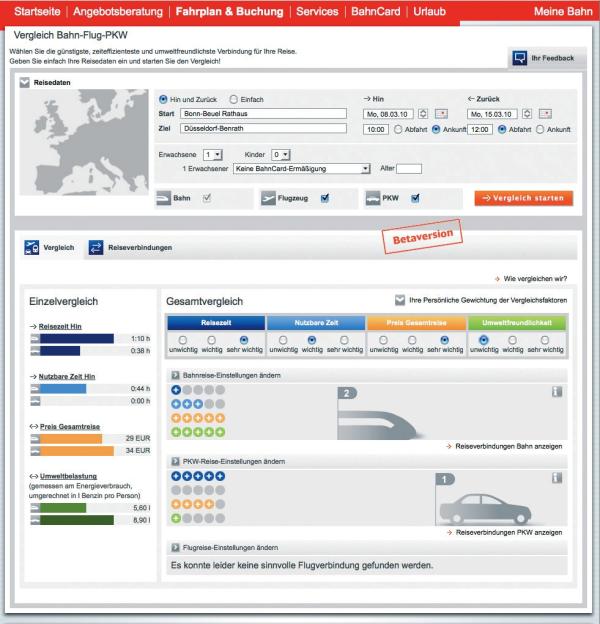Open Fahrplan & Buchung menu item

(230, 12)
